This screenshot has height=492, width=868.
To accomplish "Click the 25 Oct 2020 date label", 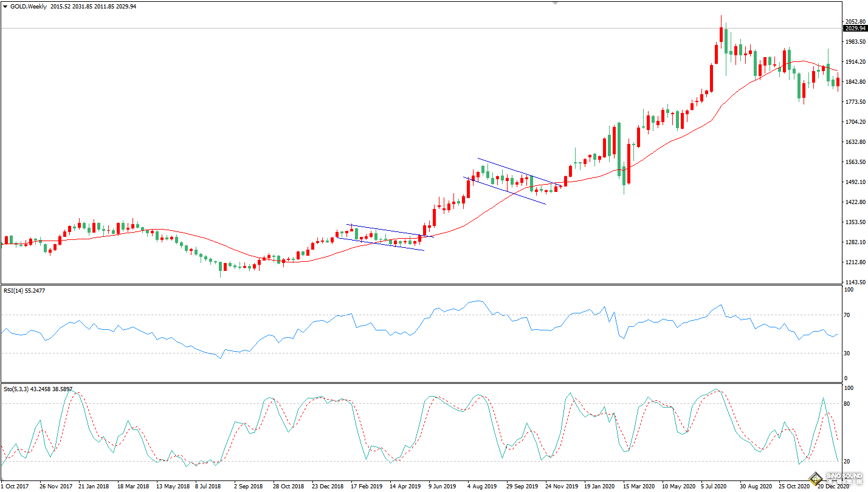I will 794,487.
